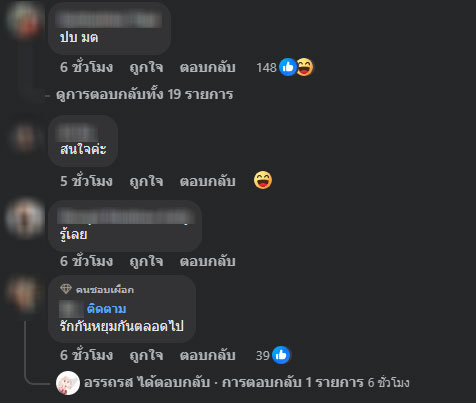Screen dimensions: 476x403
Task: Show who reacted via the 148 count
Action: tap(266, 68)
